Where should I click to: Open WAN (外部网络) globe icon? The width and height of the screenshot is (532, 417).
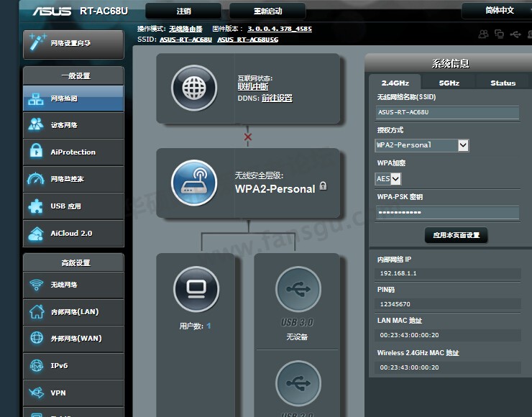(x=36, y=338)
